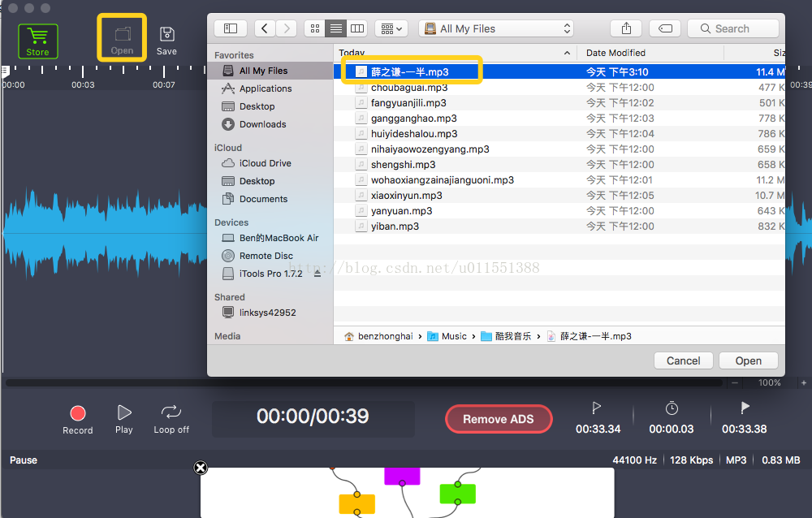This screenshot has width=812, height=518.
Task: Open the item arrangement dropdown
Action: click(x=391, y=28)
